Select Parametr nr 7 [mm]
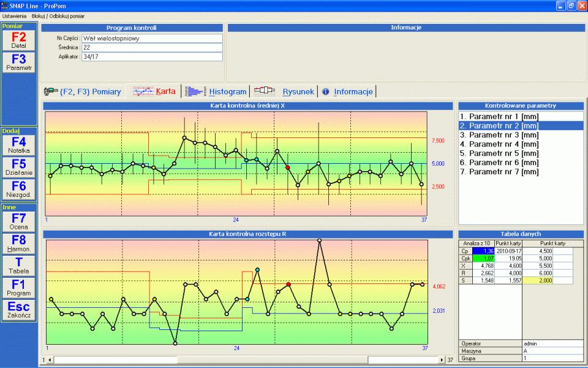Screen dimensions: 588x368 (x=521, y=172)
